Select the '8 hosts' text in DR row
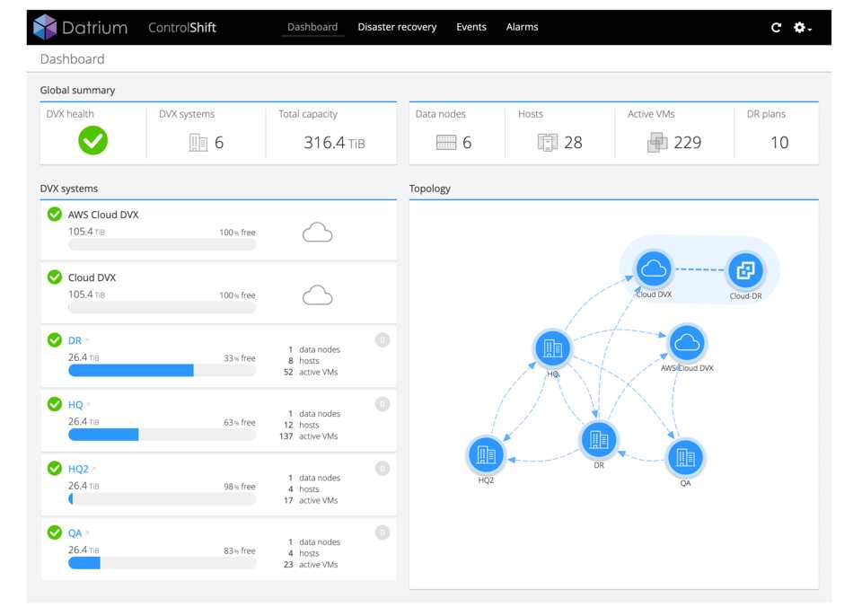Viewport: 853px width, 616px height. pyautogui.click(x=303, y=361)
